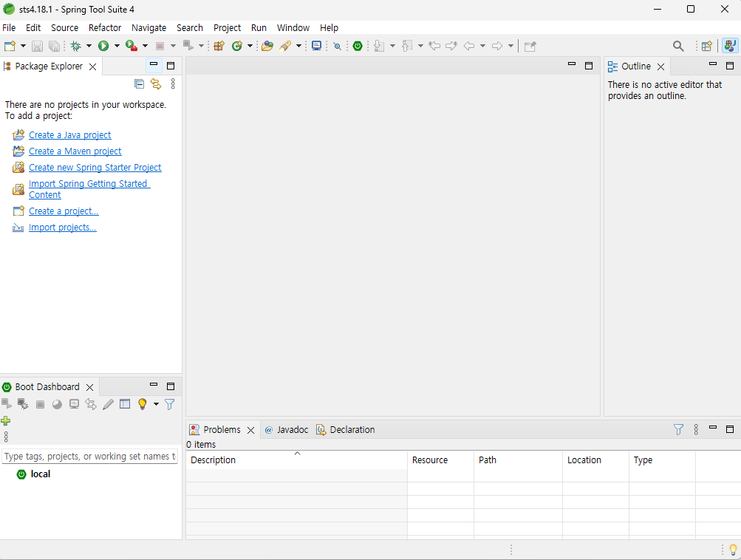Toggle Link with Editor in Package Explorer
Screen dimensions: 741x560
click(x=156, y=84)
